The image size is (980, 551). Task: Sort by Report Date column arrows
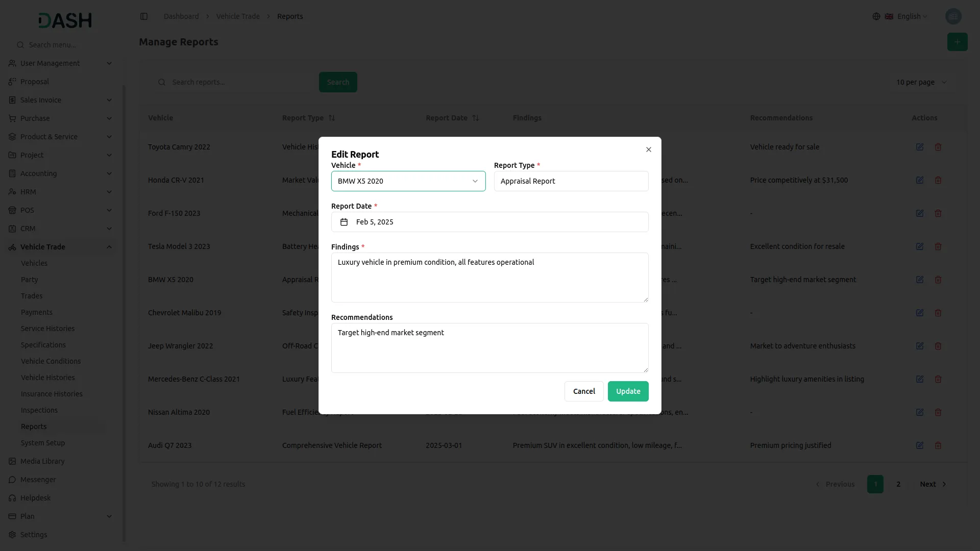[x=476, y=118]
